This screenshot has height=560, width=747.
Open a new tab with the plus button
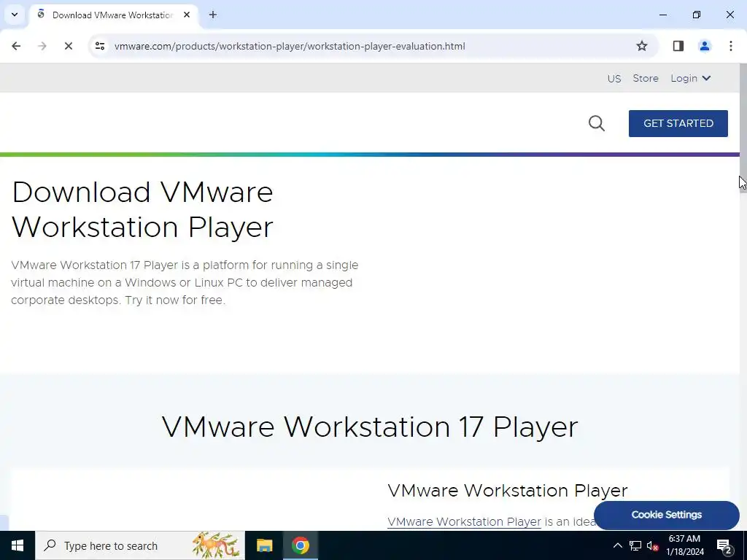tap(213, 15)
